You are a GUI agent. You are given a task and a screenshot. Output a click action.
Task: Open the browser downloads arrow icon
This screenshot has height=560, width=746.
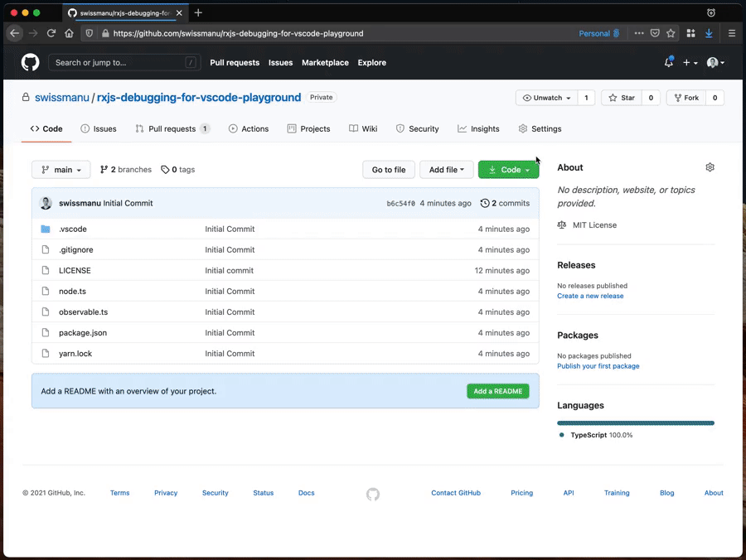click(709, 33)
